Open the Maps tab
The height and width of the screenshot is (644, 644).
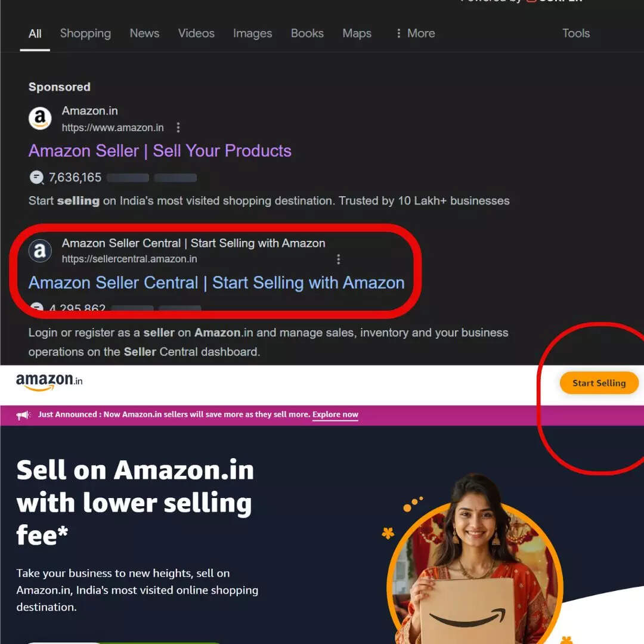357,33
